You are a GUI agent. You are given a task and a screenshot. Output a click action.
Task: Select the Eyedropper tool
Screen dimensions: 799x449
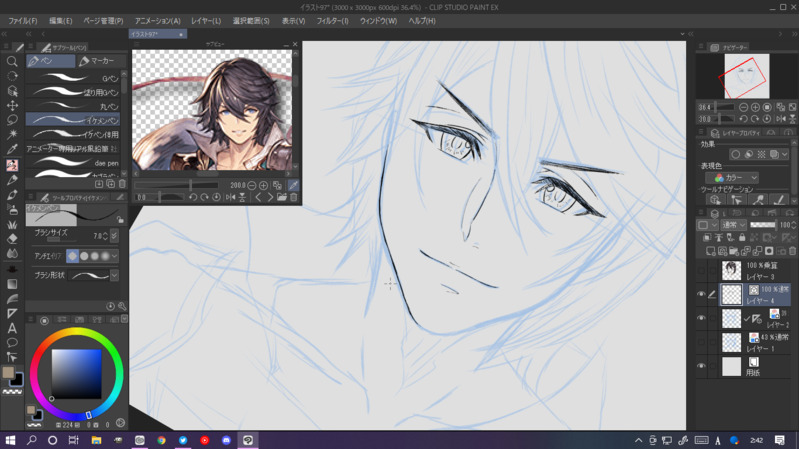pos(12,149)
